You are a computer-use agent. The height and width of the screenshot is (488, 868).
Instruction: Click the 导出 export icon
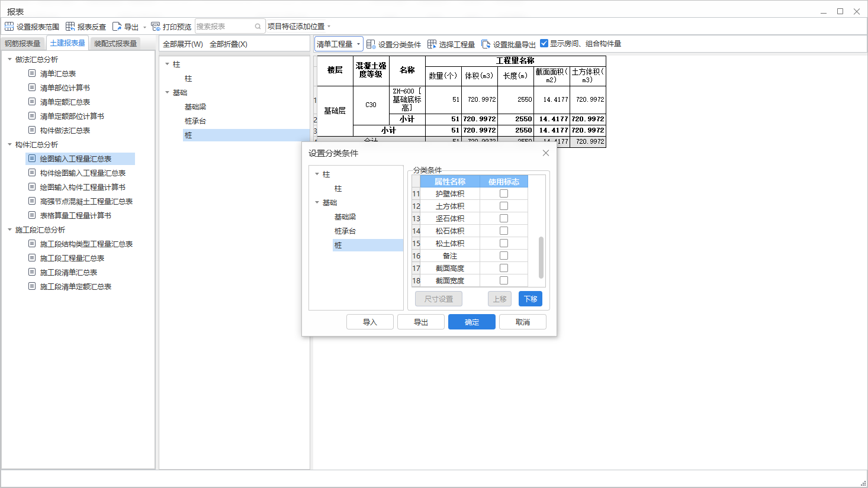click(x=117, y=27)
